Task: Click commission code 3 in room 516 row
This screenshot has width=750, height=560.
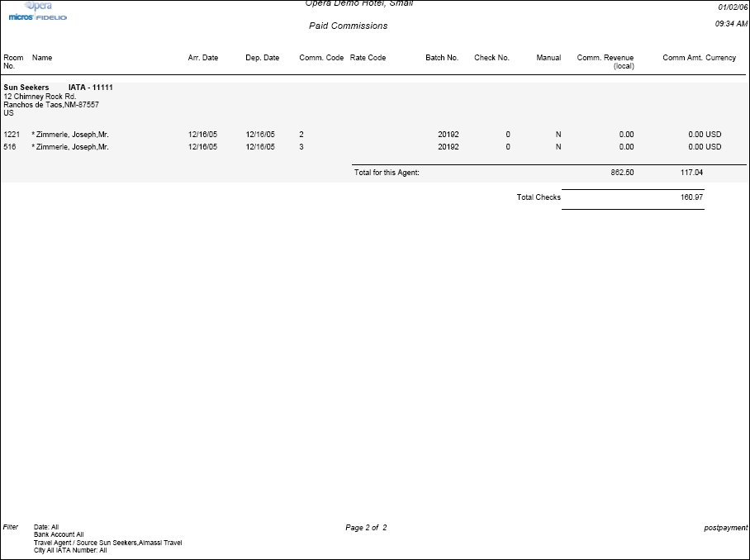Action: pyautogui.click(x=301, y=147)
